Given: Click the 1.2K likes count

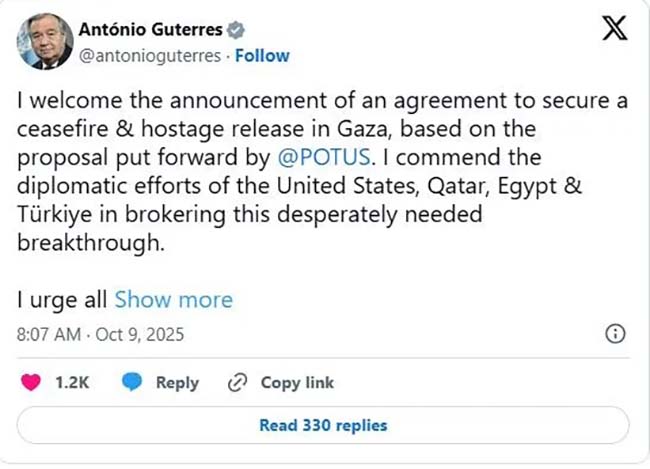Looking at the screenshot, I should (x=73, y=383).
